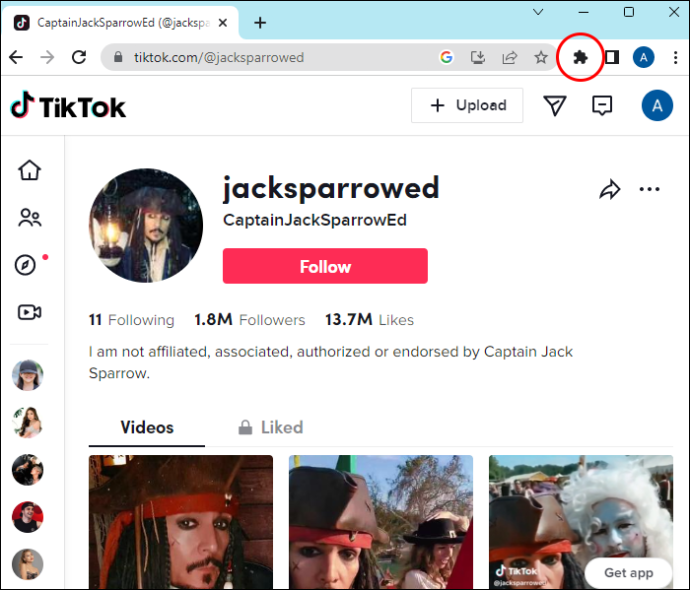This screenshot has height=590, width=690.
Task: Open the Chrome side panel
Action: pyautogui.click(x=612, y=57)
